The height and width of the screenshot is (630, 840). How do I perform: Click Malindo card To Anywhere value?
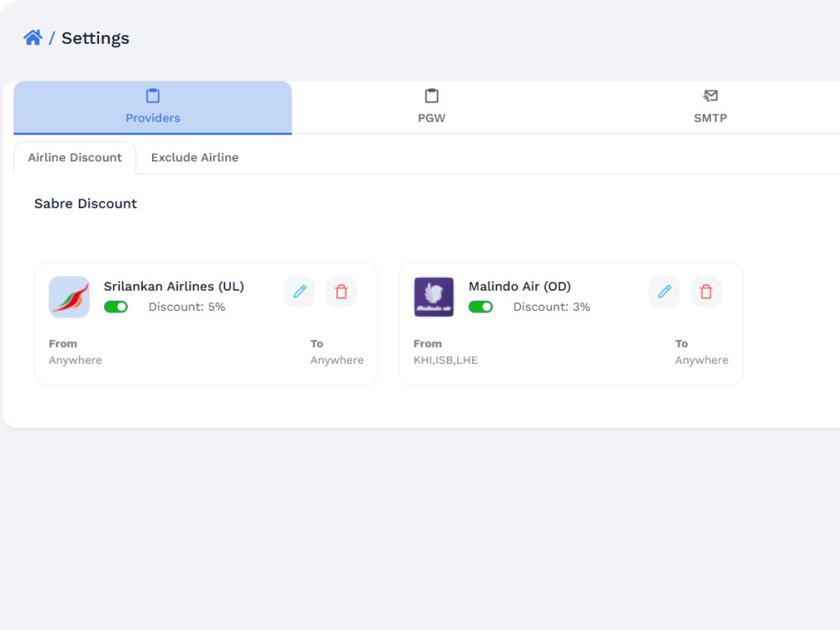coord(701,360)
